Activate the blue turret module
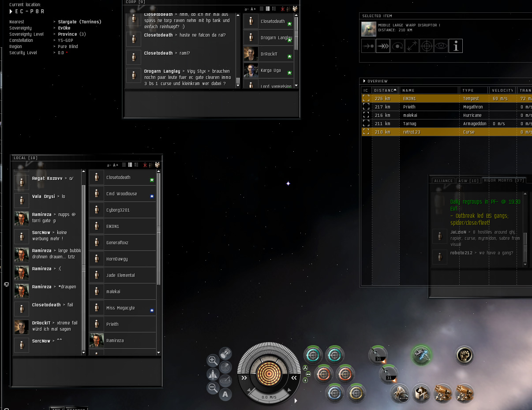The width and height of the screenshot is (532, 410). pos(335,393)
